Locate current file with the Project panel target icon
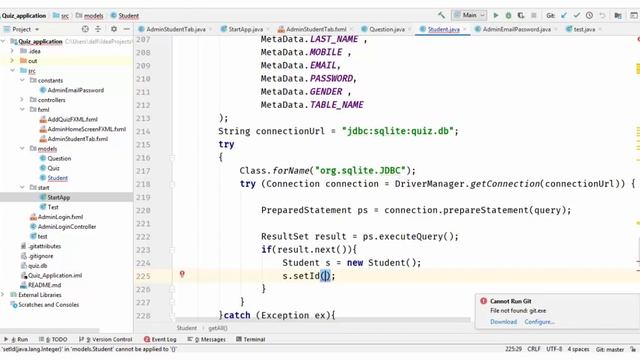This screenshot has width=640, height=360. click(85, 29)
